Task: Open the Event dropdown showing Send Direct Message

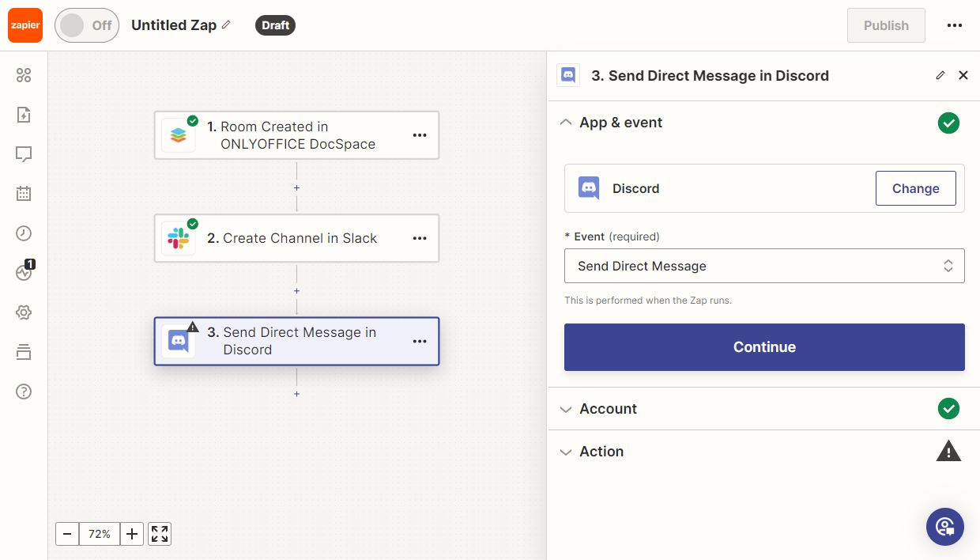Action: (763, 267)
